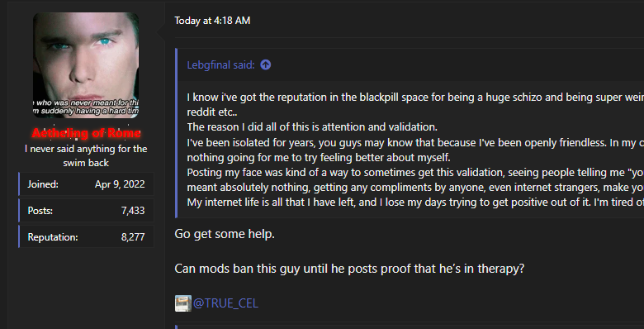Click the quote line 'My internet life is all'
The height and width of the screenshot is (329, 644).
415,203
